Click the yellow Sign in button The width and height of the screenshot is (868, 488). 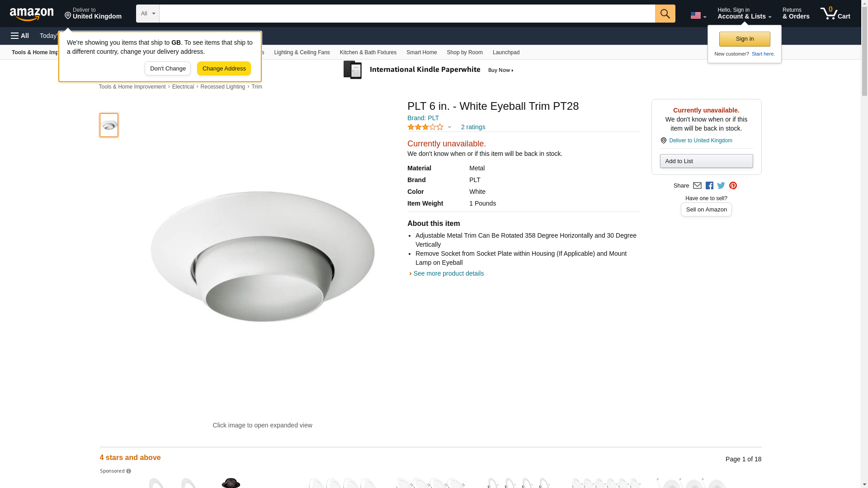click(x=745, y=39)
